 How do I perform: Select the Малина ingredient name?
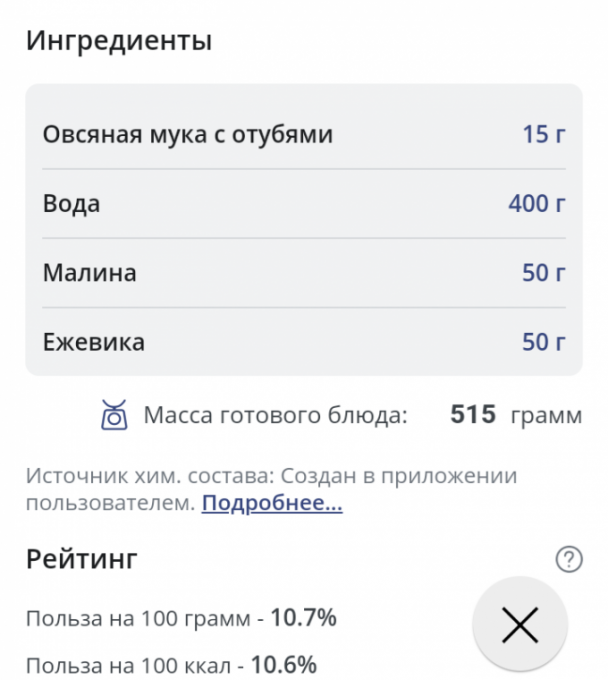90,273
